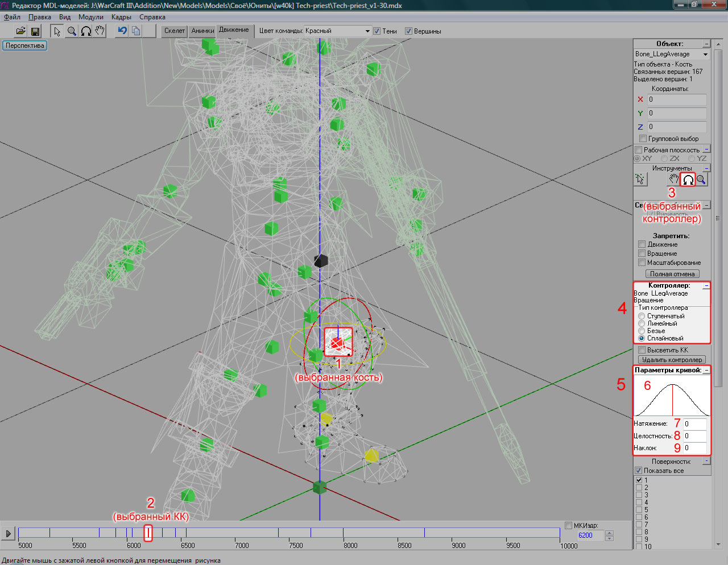Click the Удалить контроллер button

(672, 360)
